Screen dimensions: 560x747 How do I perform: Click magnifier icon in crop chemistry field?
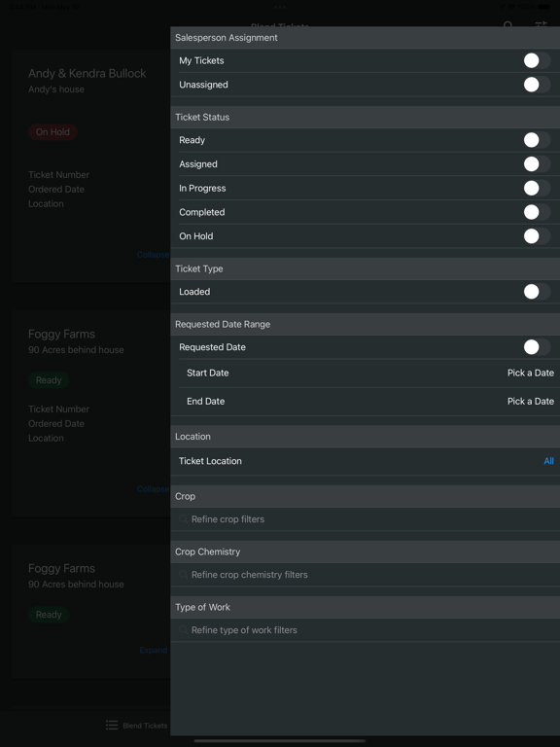point(184,575)
